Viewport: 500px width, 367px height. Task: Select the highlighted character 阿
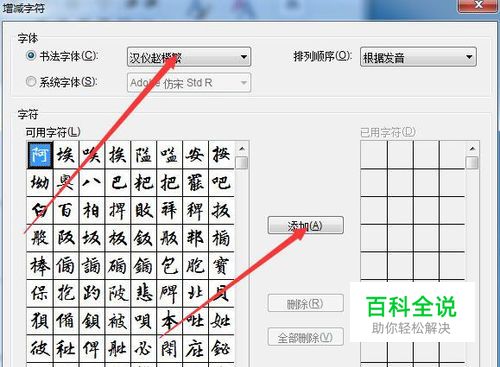40,155
